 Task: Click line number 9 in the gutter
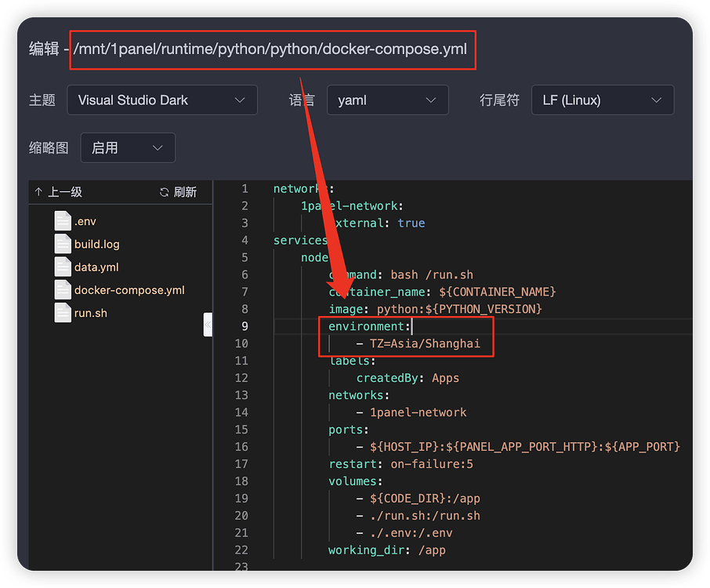[x=245, y=326]
